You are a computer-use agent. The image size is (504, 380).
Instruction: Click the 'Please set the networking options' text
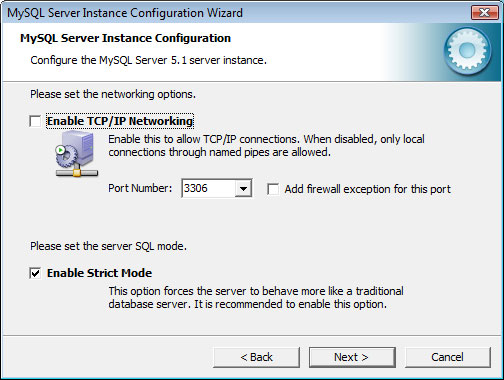click(x=113, y=94)
